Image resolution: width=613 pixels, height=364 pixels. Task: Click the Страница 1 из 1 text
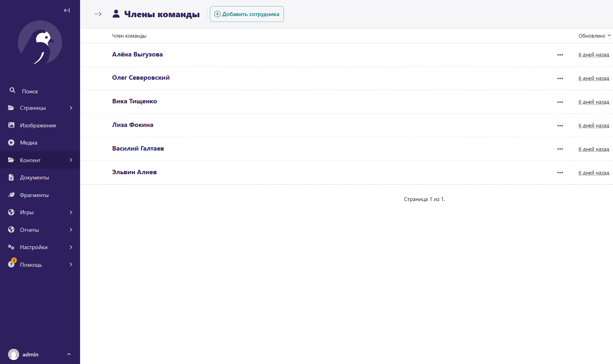[424, 199]
